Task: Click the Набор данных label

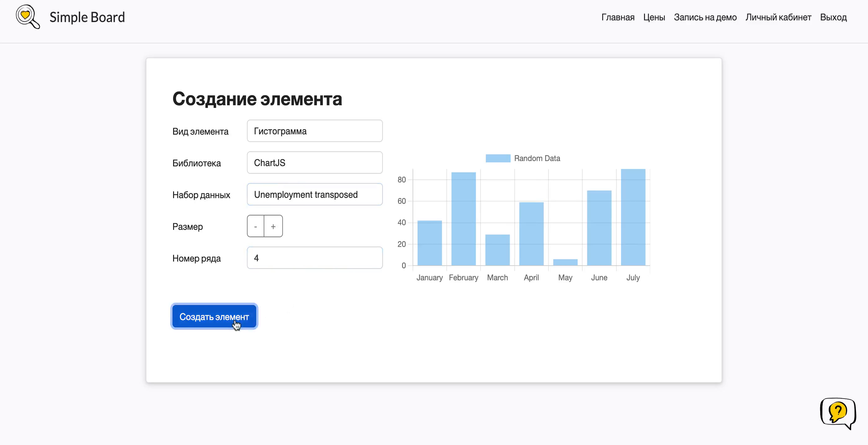Action: click(x=201, y=195)
